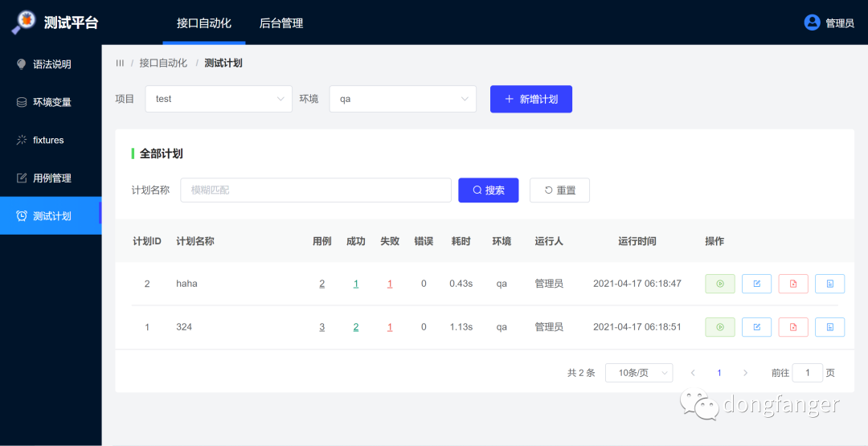Run the haha test plan
The height and width of the screenshot is (446, 868).
(719, 284)
